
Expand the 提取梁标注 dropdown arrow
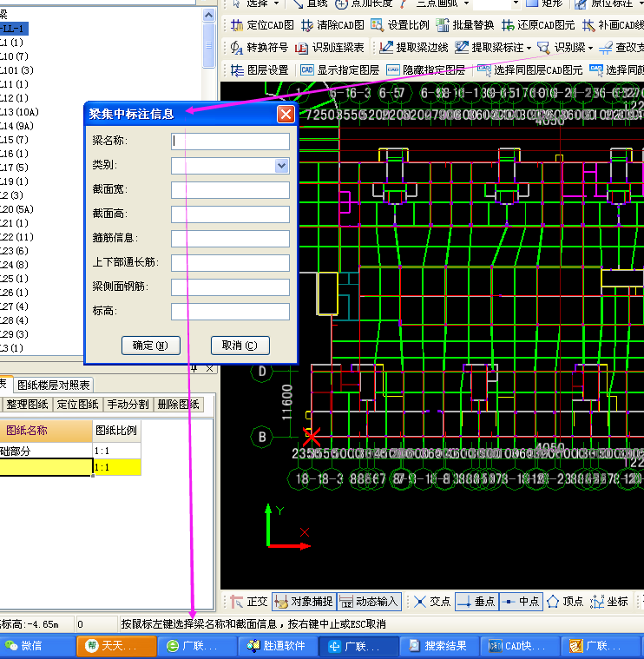click(529, 48)
